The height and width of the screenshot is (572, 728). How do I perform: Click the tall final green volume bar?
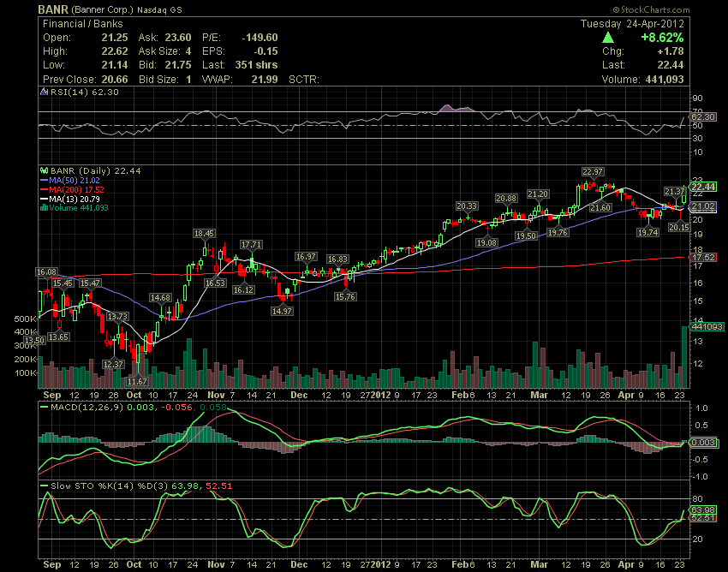tap(684, 357)
